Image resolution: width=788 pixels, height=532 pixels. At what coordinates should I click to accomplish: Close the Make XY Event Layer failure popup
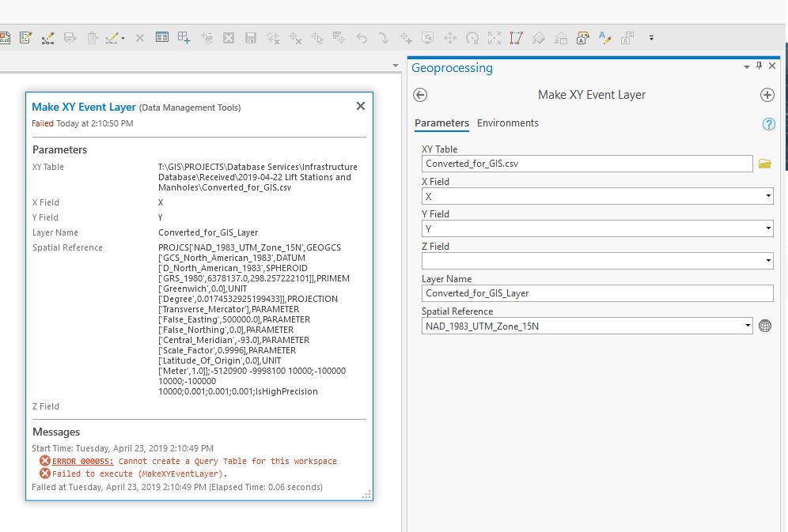[360, 106]
